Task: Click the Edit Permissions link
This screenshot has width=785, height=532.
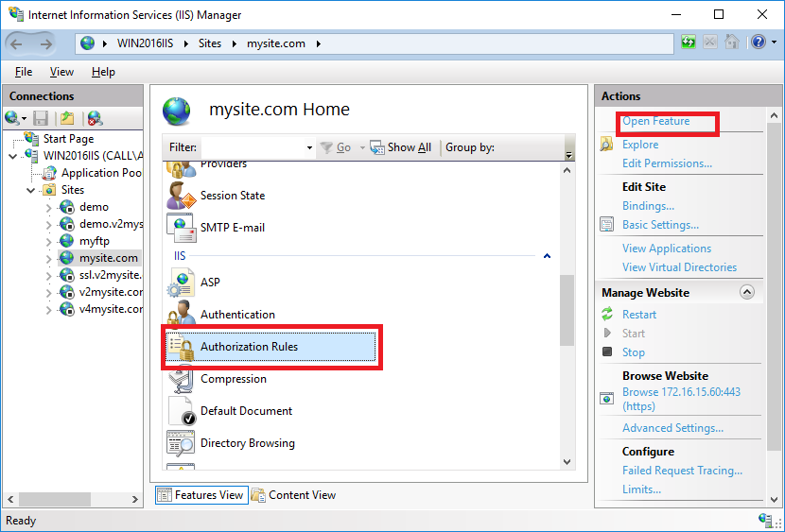Action: (x=667, y=163)
